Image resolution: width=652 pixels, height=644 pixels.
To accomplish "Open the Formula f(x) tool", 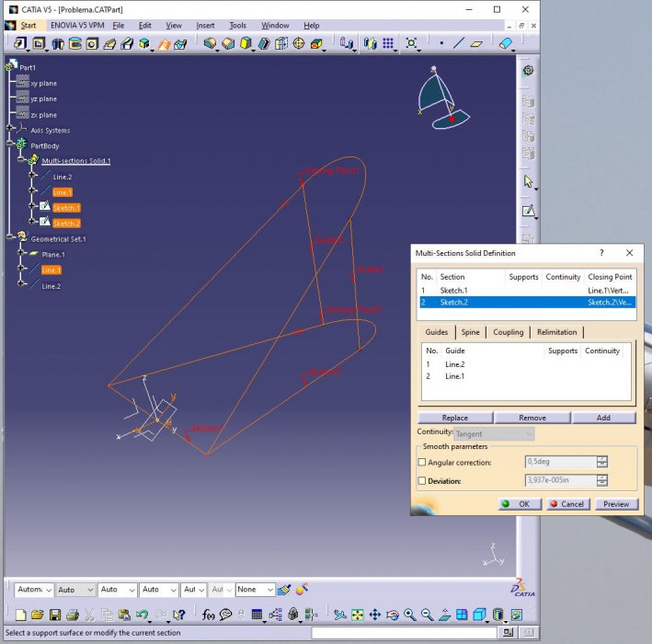I will (x=208, y=615).
